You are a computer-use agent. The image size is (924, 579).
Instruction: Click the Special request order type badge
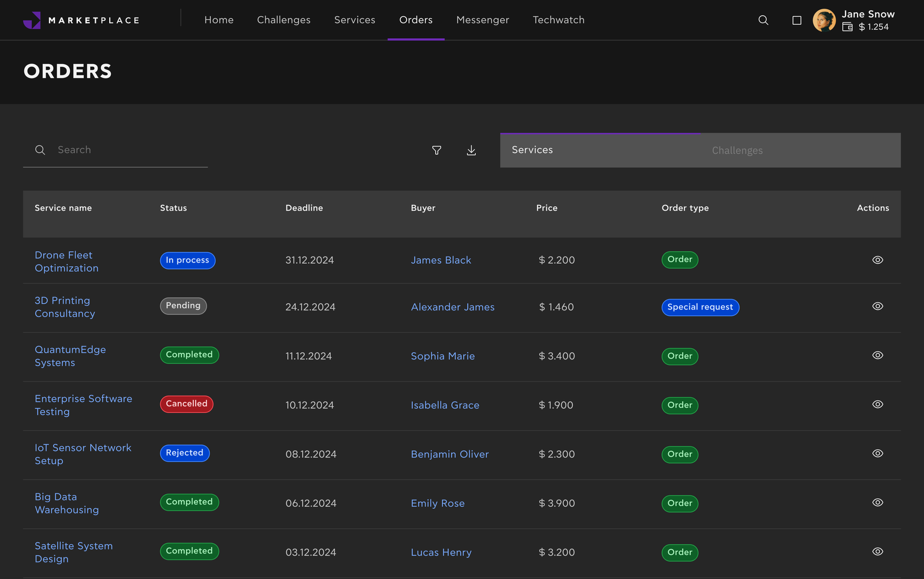[x=700, y=307]
